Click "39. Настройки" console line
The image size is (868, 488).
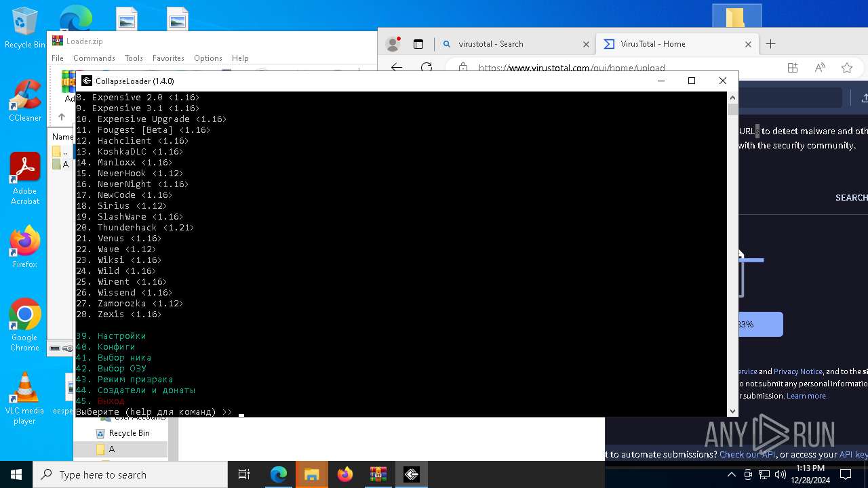tap(111, 336)
